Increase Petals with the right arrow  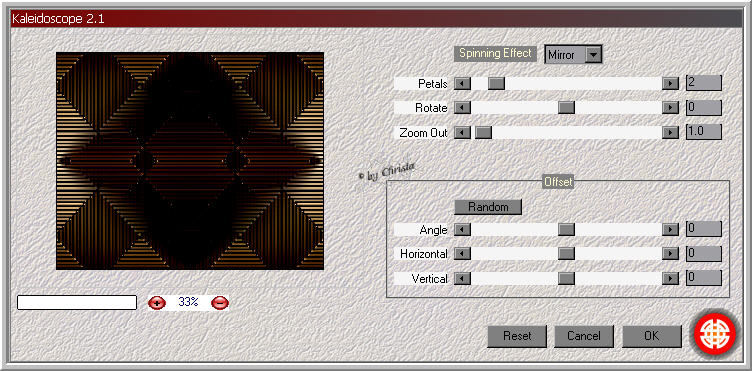[670, 83]
